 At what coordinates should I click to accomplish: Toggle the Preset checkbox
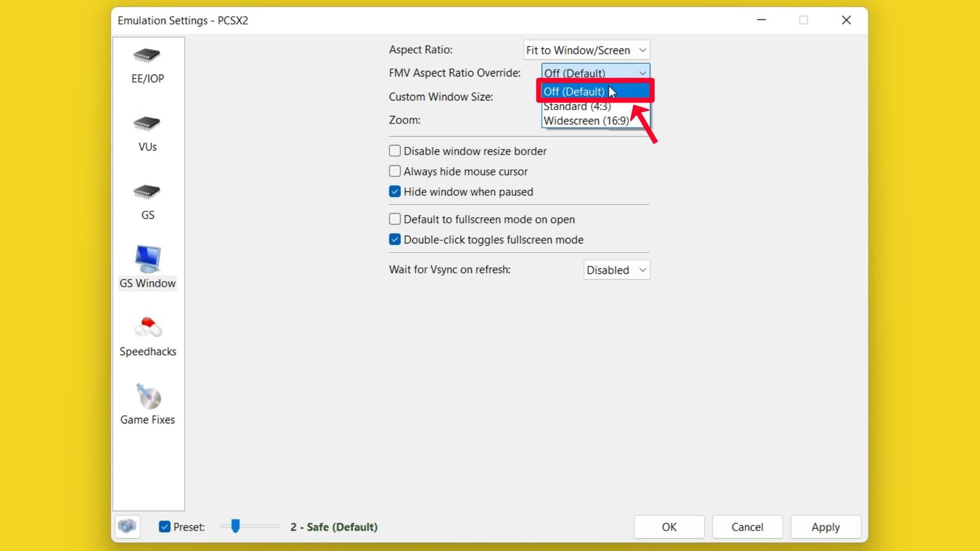coord(164,527)
